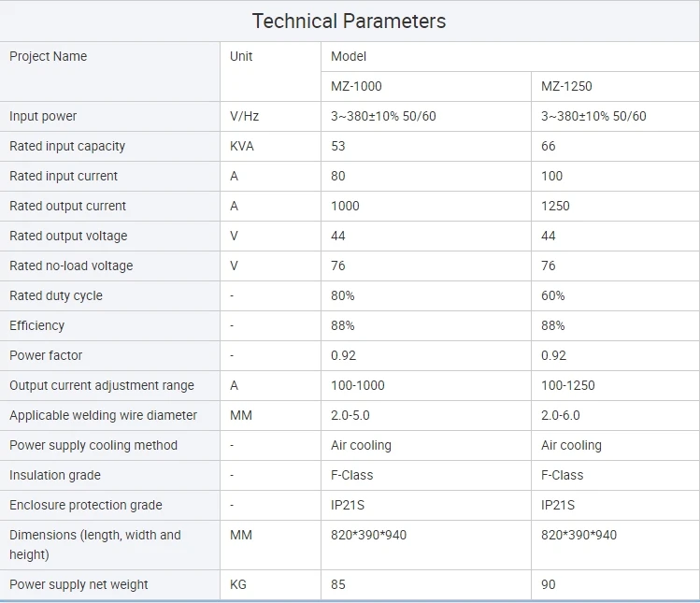The width and height of the screenshot is (700, 603).
Task: Select the Insulation grade row label
Action: pyautogui.click(x=55, y=475)
